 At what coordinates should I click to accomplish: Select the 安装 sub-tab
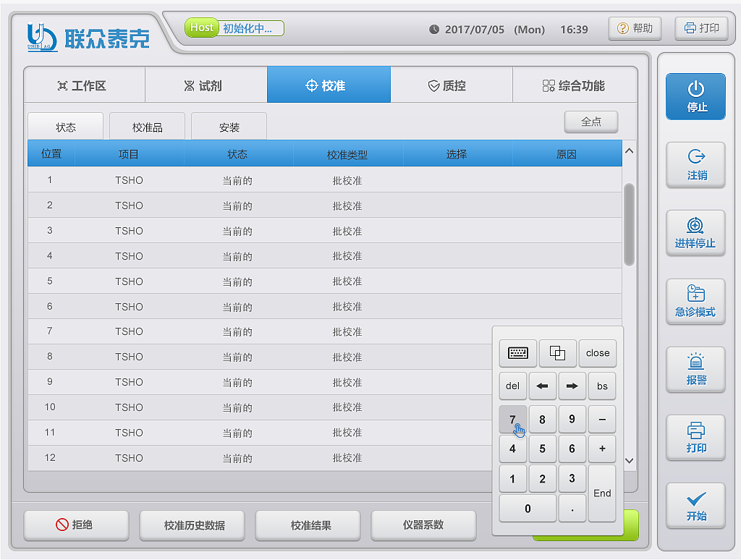pos(228,126)
